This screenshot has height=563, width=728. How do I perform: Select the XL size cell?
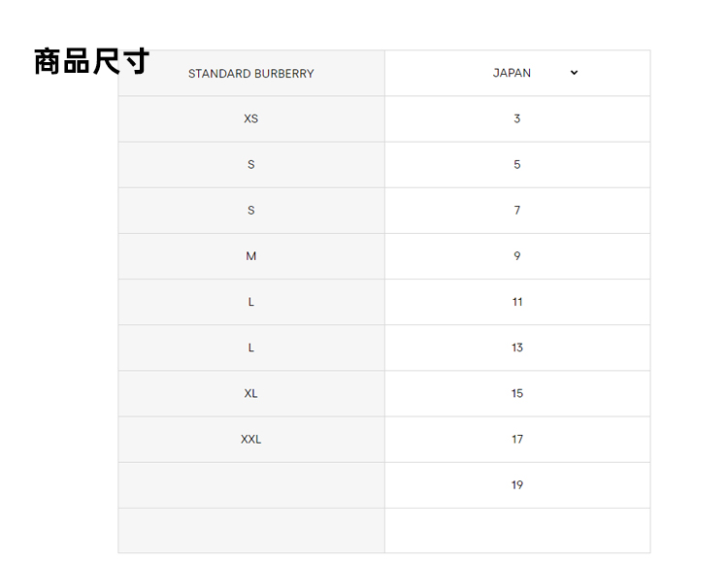[251, 393]
